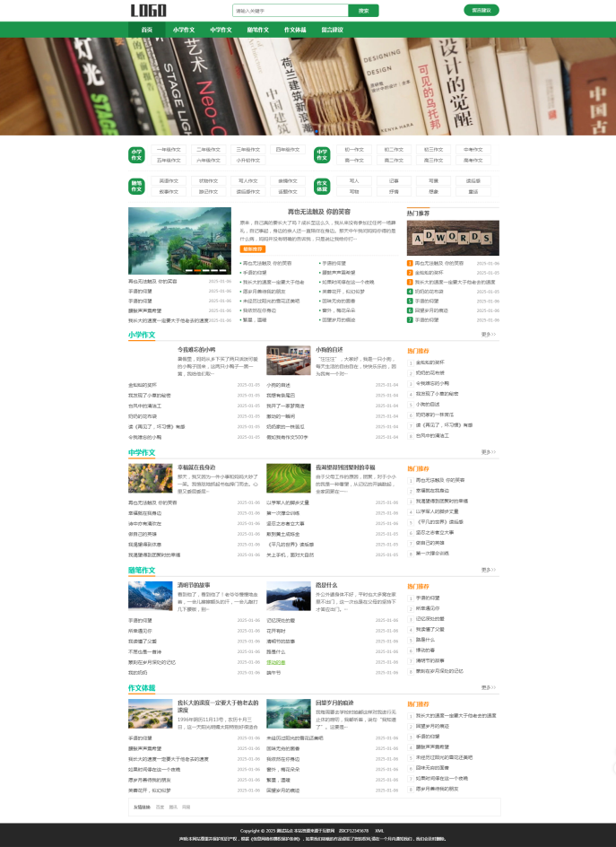Click the river village thumbnail in 作文体裁

point(289,713)
